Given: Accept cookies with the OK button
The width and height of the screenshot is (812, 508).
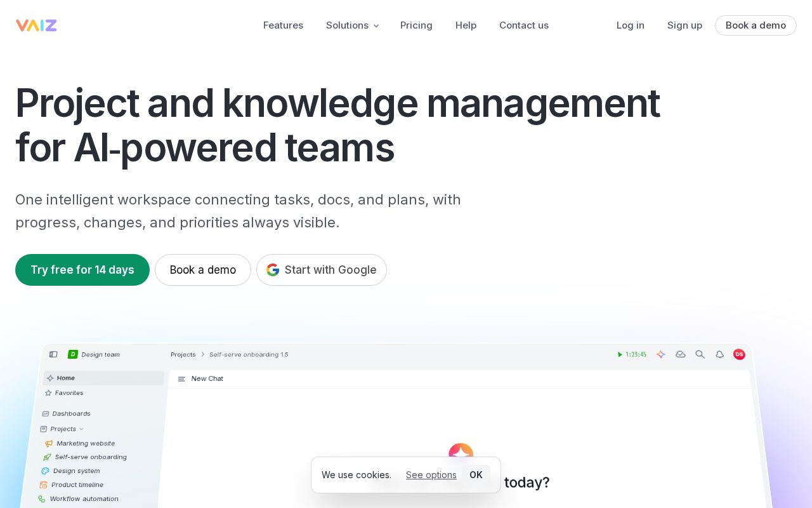Looking at the screenshot, I should click(476, 475).
